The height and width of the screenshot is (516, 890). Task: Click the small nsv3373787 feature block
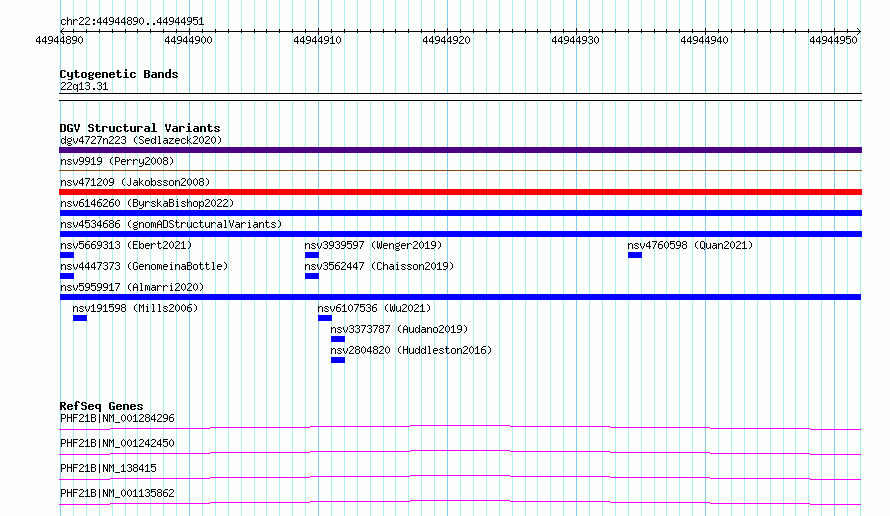tap(338, 339)
